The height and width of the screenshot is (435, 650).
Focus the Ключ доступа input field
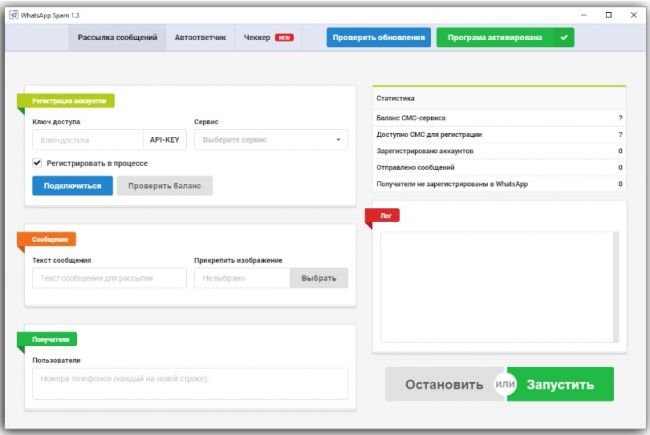pos(88,140)
